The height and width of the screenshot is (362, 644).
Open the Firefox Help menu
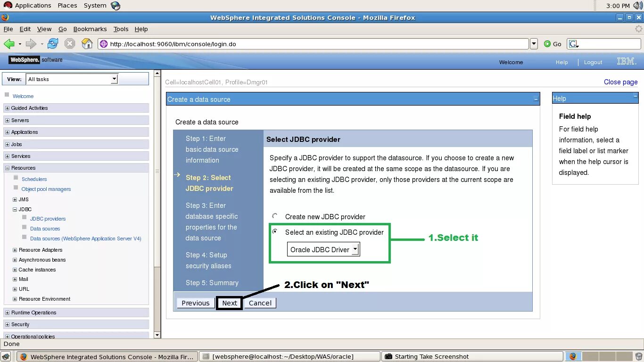141,29
